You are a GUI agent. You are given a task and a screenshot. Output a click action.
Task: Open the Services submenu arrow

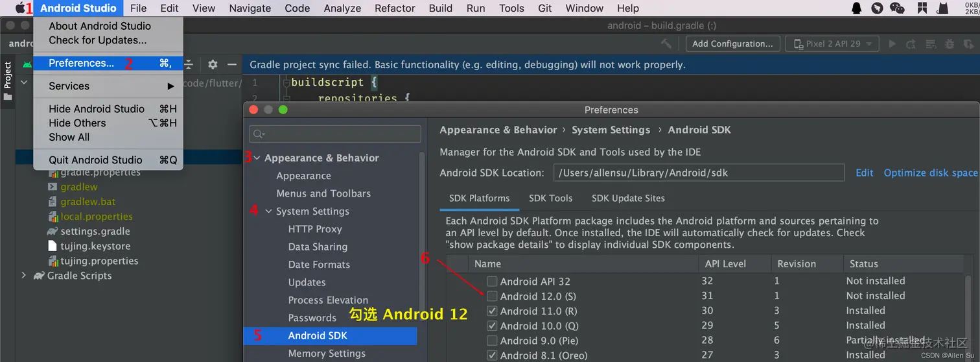pos(171,86)
